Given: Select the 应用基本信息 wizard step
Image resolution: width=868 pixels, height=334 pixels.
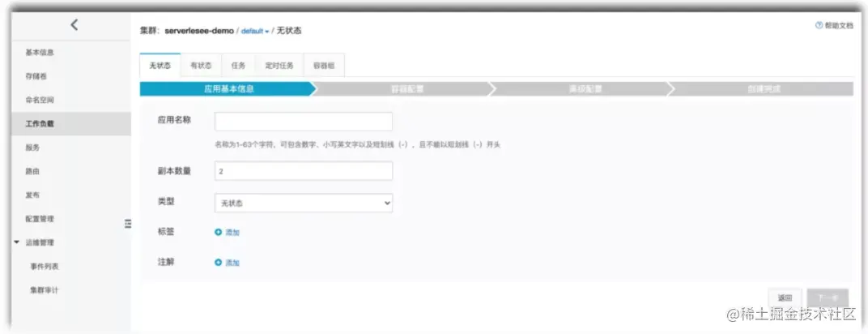Looking at the screenshot, I should coord(228,89).
